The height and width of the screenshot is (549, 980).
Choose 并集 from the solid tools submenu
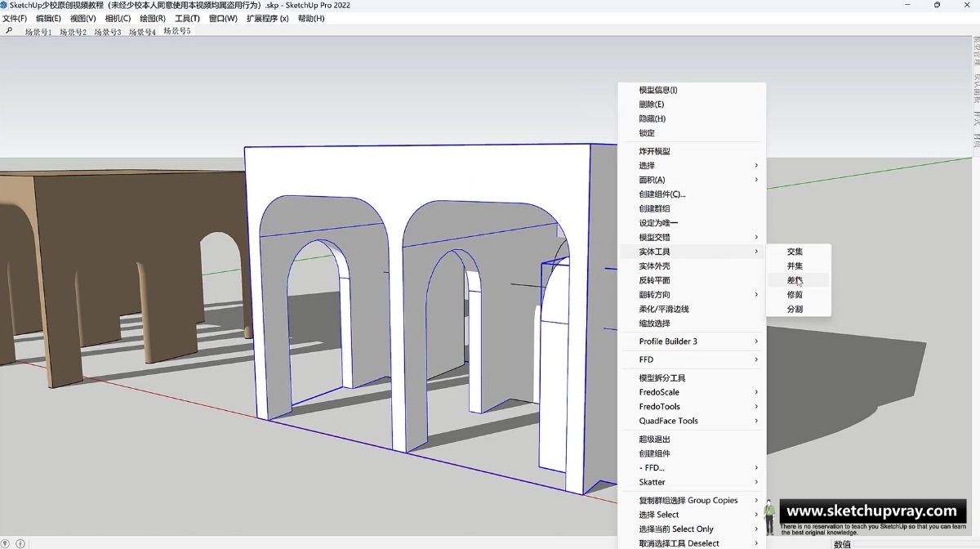798,266
